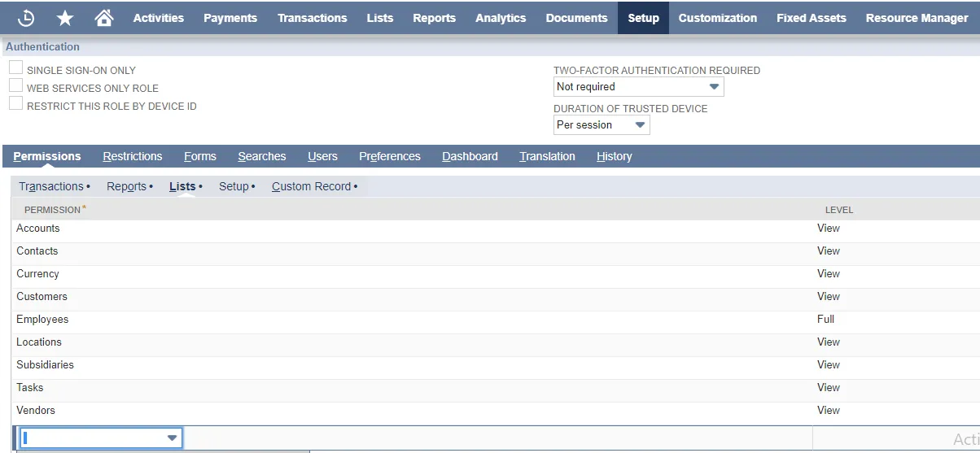Open Two-Factor Authentication Required dropdown

pos(638,86)
